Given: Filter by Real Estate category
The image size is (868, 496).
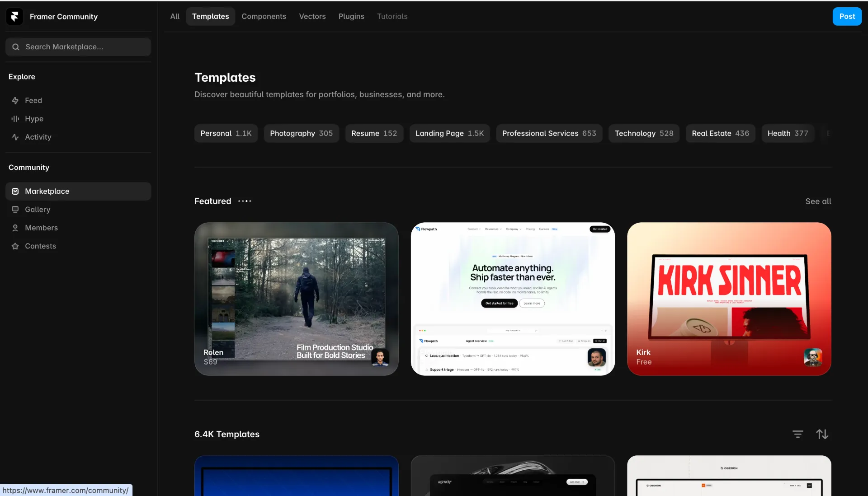Looking at the screenshot, I should (x=721, y=133).
